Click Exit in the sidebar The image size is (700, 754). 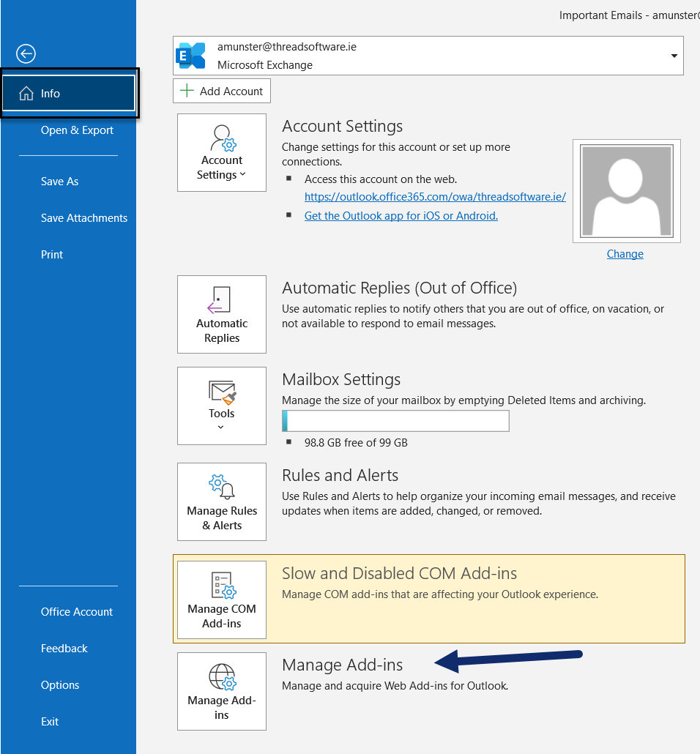pos(50,721)
